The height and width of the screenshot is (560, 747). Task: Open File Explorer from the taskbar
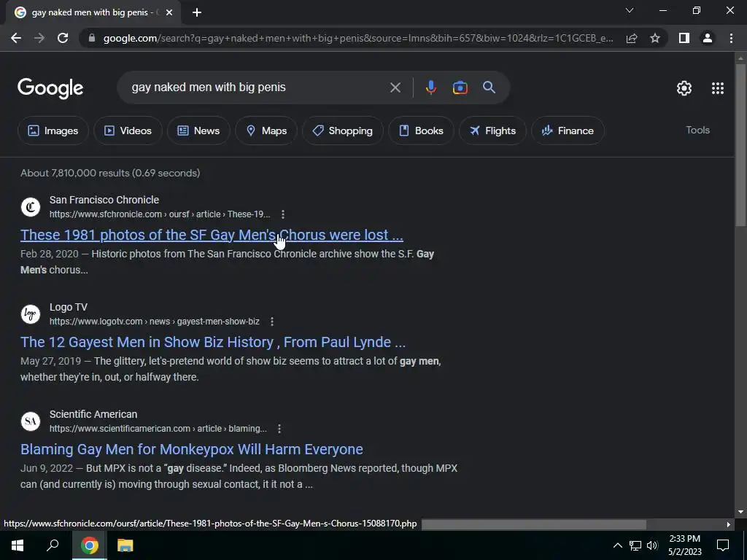[125, 545]
